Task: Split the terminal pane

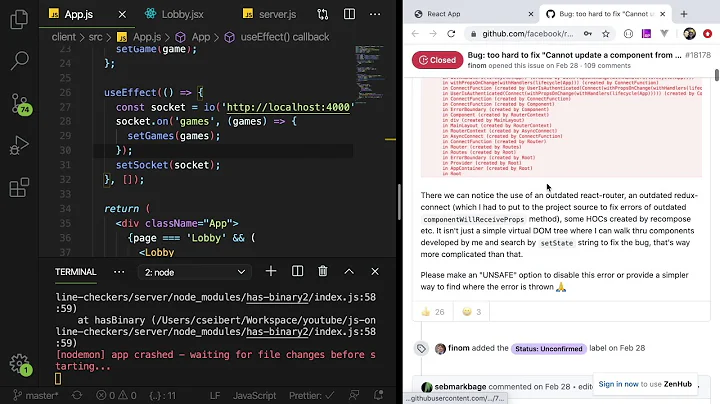Action: 297,271
